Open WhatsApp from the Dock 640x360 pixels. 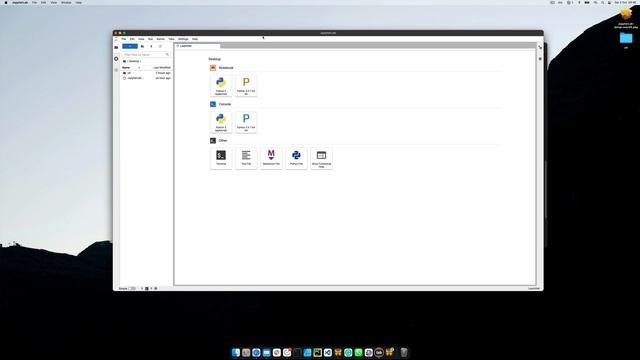358,353
